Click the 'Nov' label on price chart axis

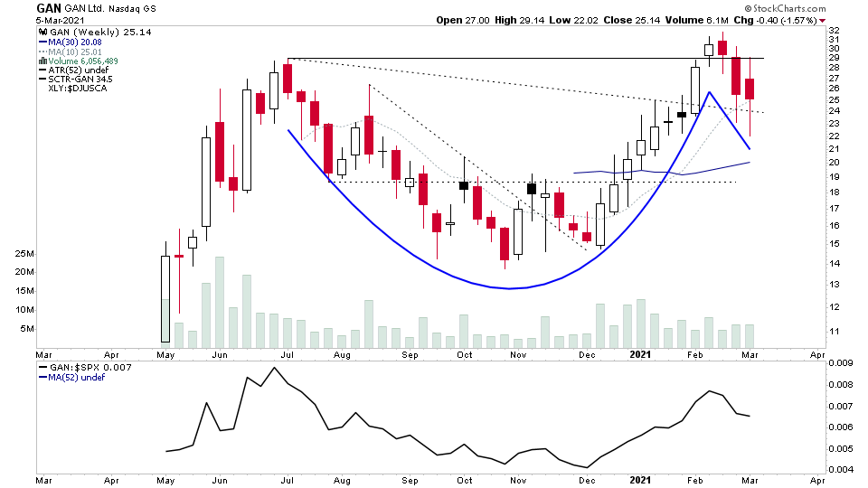[518, 354]
